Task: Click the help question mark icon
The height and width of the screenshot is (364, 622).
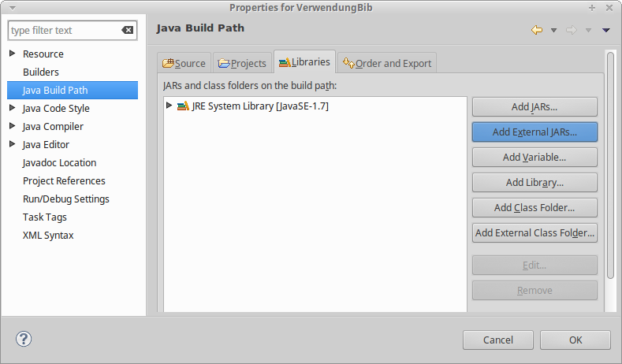Action: [24, 339]
